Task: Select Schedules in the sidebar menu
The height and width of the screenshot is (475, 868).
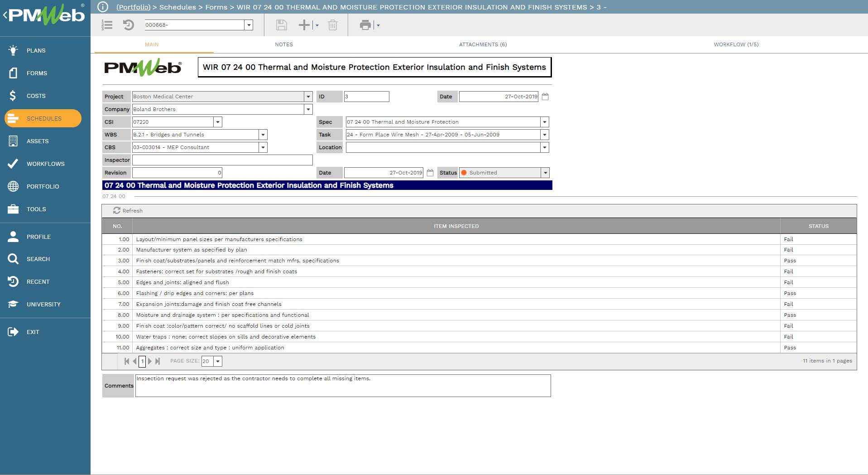Action: point(43,118)
